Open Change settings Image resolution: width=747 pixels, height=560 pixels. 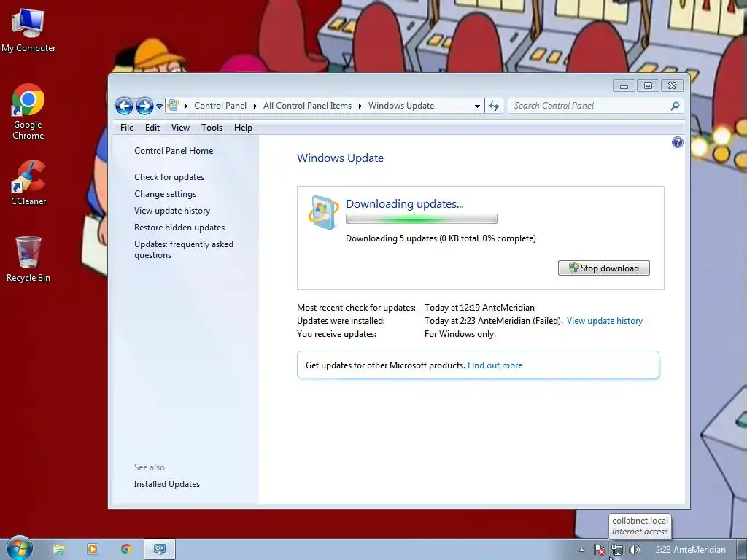click(x=166, y=194)
